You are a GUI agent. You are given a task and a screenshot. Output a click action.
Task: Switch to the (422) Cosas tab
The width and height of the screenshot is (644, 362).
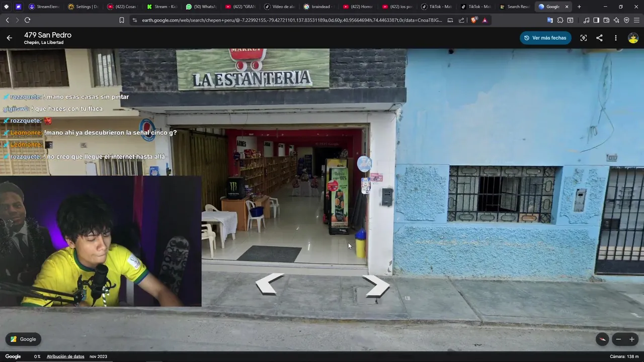(123, 7)
